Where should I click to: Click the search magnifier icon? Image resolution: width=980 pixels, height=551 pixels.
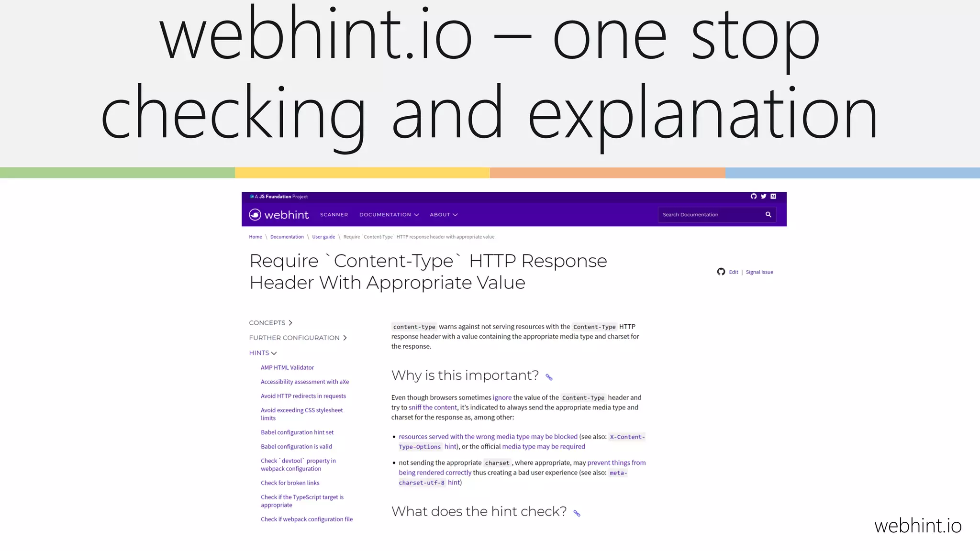click(x=768, y=215)
